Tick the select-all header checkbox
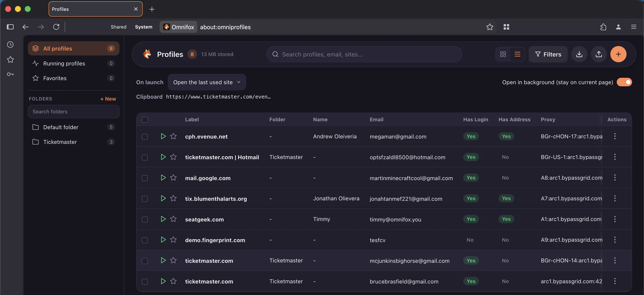 tap(145, 119)
